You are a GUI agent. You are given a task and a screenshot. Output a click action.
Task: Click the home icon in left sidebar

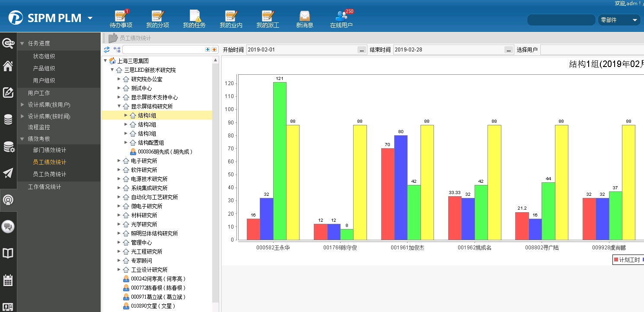pos(8,66)
